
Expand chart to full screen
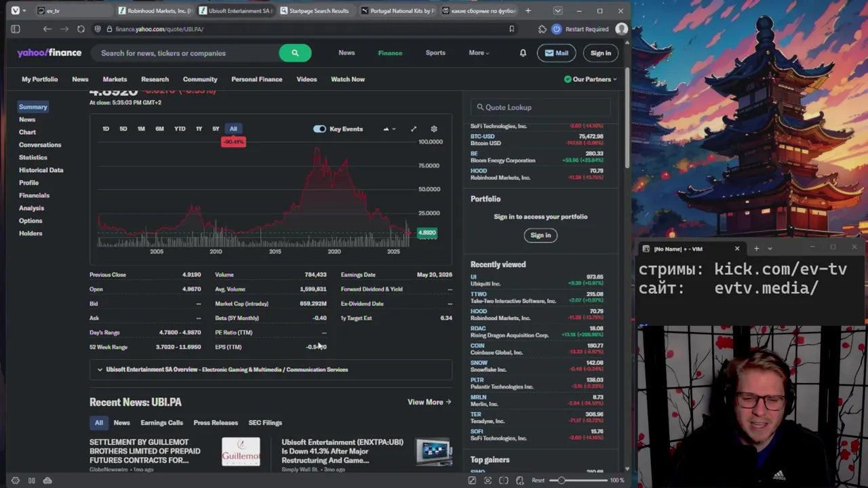[x=414, y=129]
